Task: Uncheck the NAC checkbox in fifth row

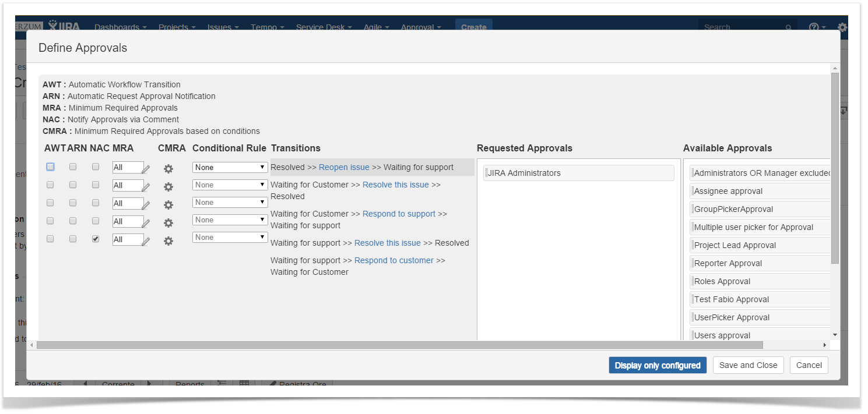Action: point(96,239)
